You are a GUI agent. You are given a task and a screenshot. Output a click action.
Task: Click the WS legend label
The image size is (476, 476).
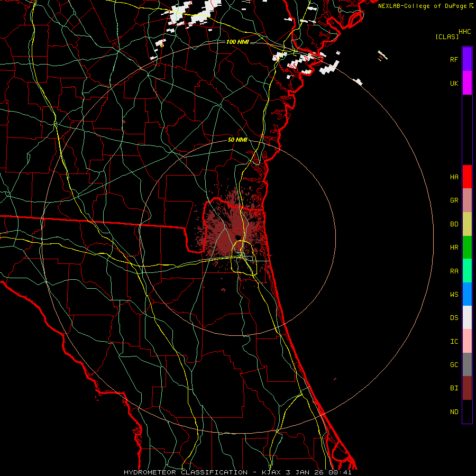coord(454,294)
